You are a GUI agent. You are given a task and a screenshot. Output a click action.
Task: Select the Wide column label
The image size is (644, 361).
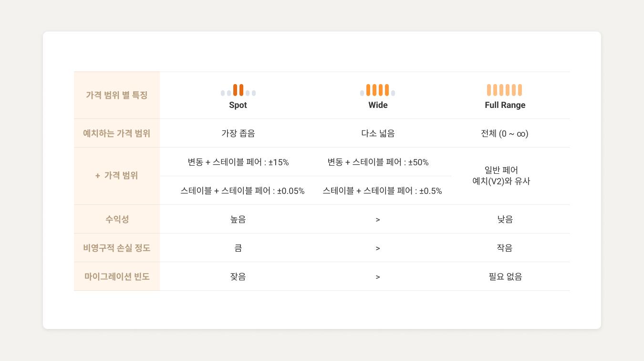pyautogui.click(x=378, y=105)
